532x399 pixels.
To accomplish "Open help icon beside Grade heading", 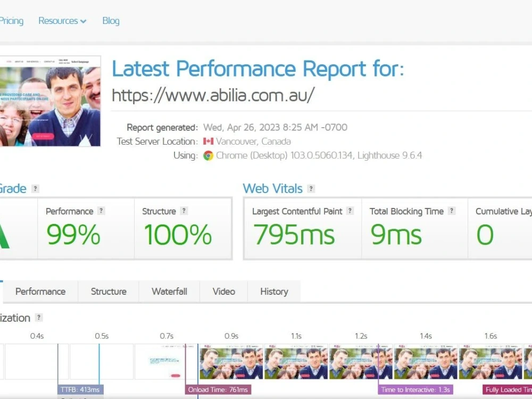I will click(35, 189).
